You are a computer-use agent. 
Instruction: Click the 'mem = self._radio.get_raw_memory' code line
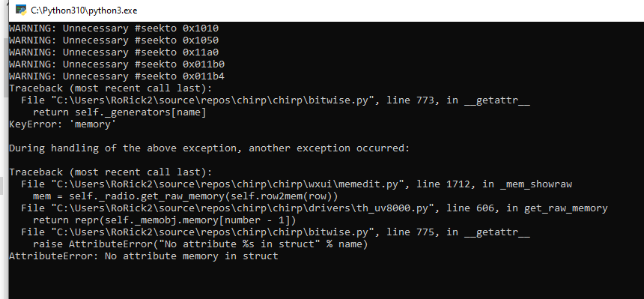[185, 196]
